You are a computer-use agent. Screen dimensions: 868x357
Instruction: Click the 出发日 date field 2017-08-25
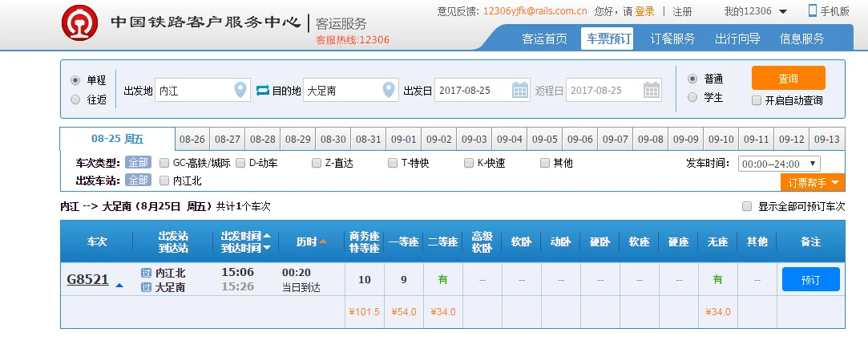pos(482,90)
